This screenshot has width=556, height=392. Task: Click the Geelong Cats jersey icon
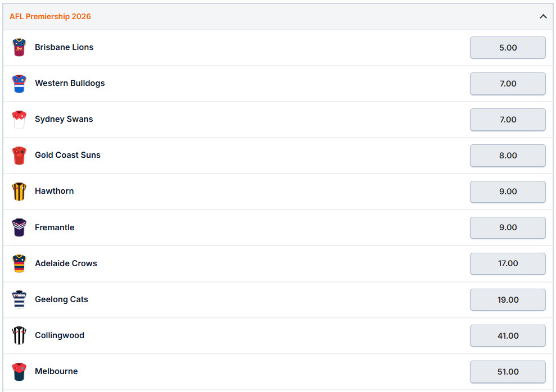tap(19, 299)
